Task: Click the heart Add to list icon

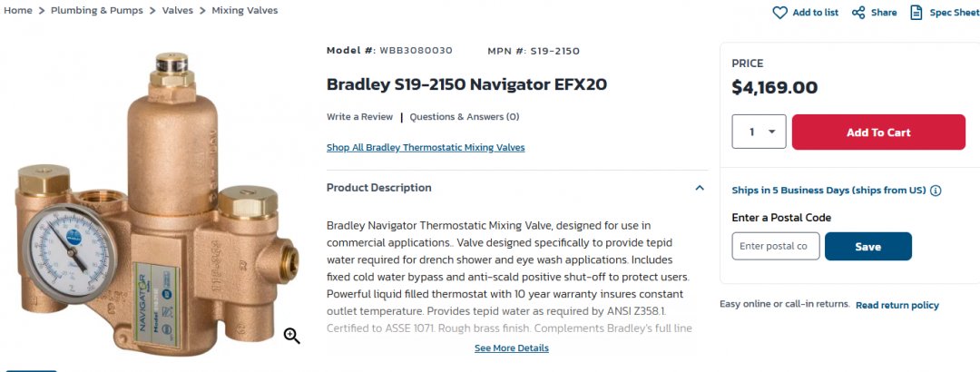Action: (x=779, y=13)
